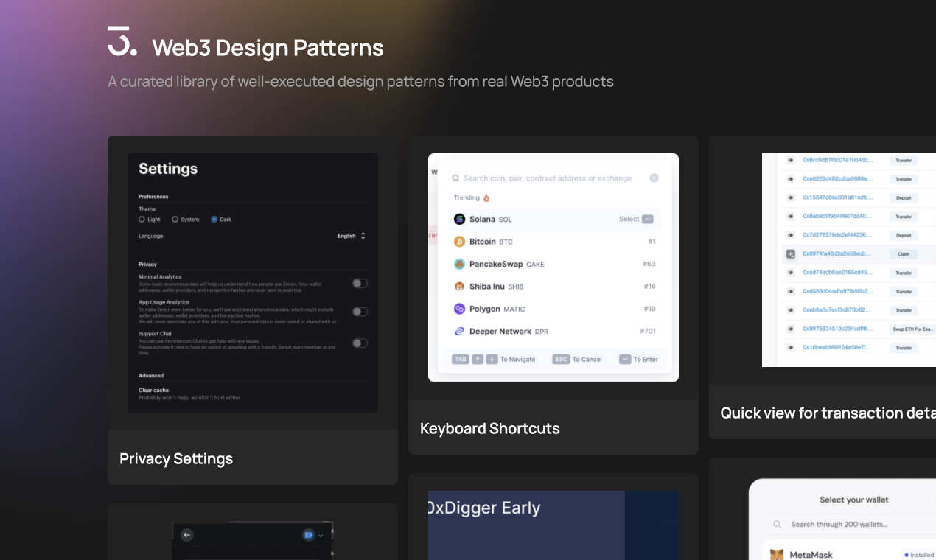Open transaction hash 0xd555d04adfa97fb50b2
The height and width of the screenshot is (560, 936).
(x=837, y=291)
